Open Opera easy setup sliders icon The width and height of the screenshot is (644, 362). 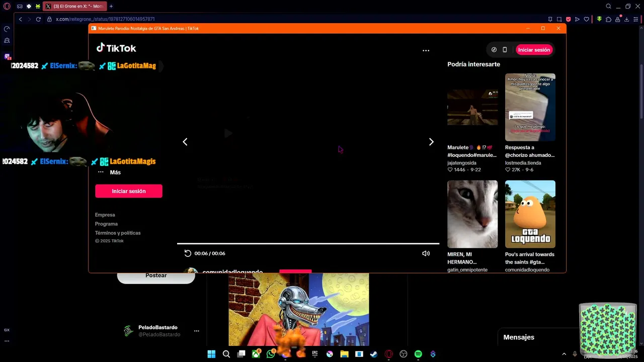636,19
